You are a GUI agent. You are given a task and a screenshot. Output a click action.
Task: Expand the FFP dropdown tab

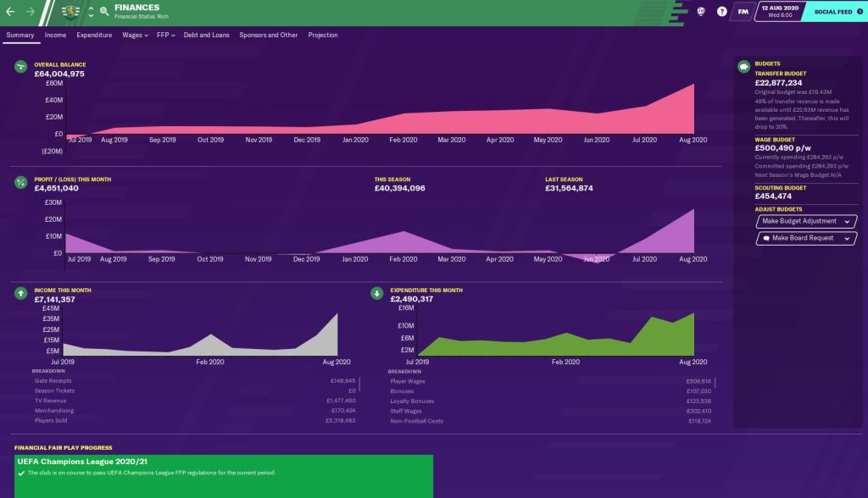click(x=164, y=36)
